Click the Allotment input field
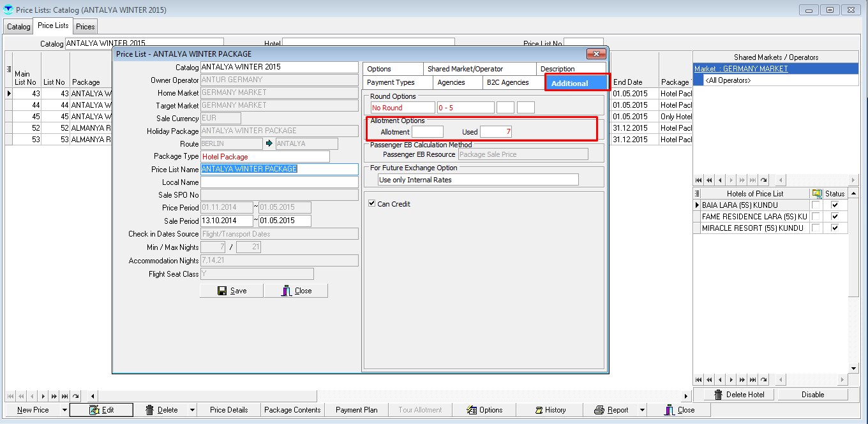 pyautogui.click(x=427, y=132)
